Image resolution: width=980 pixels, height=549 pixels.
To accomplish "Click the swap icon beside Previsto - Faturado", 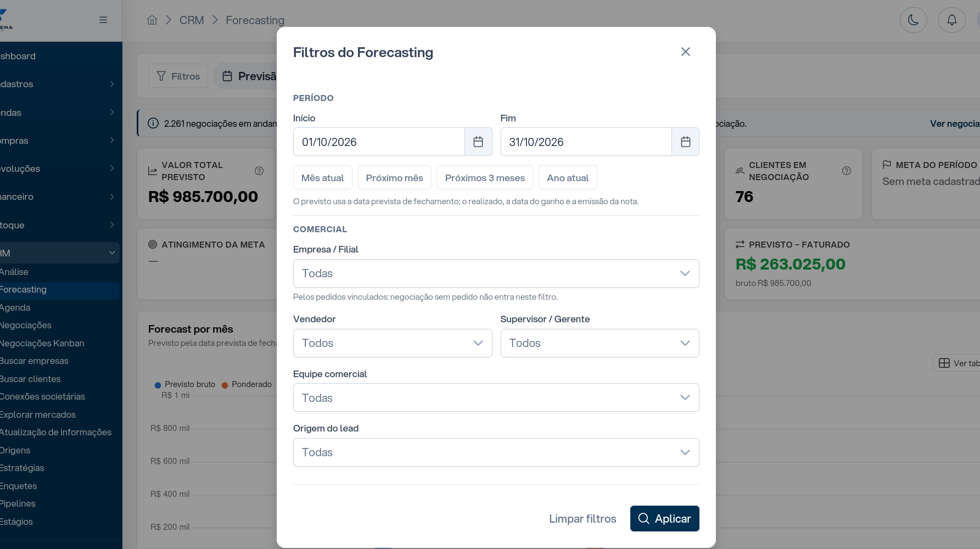I will 740,244.
